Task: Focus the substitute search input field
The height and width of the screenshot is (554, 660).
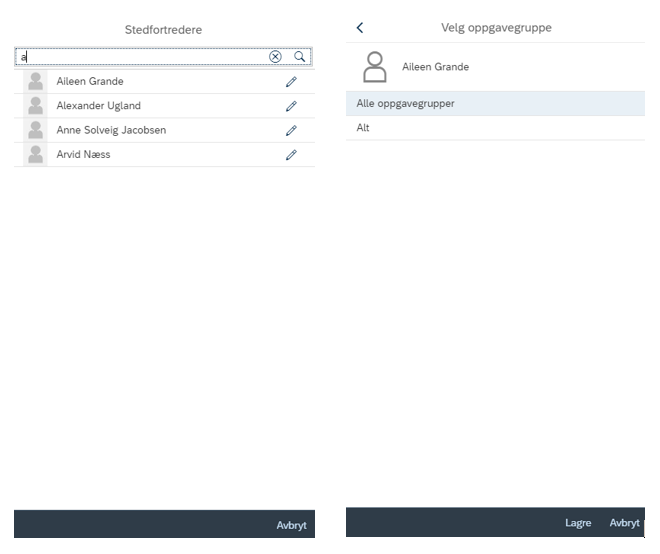Action: click(143, 57)
